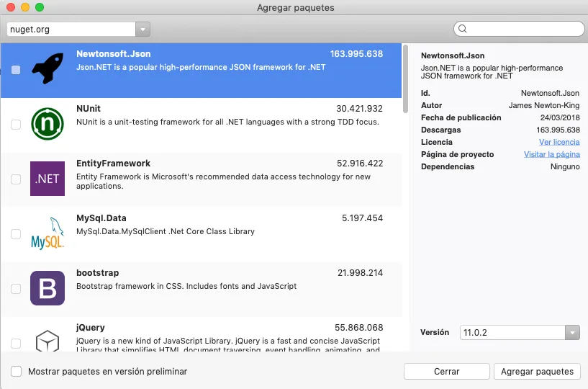Viewport: 588px width, 389px height.
Task: Click the Agregar paquetes button
Action: pyautogui.click(x=537, y=372)
